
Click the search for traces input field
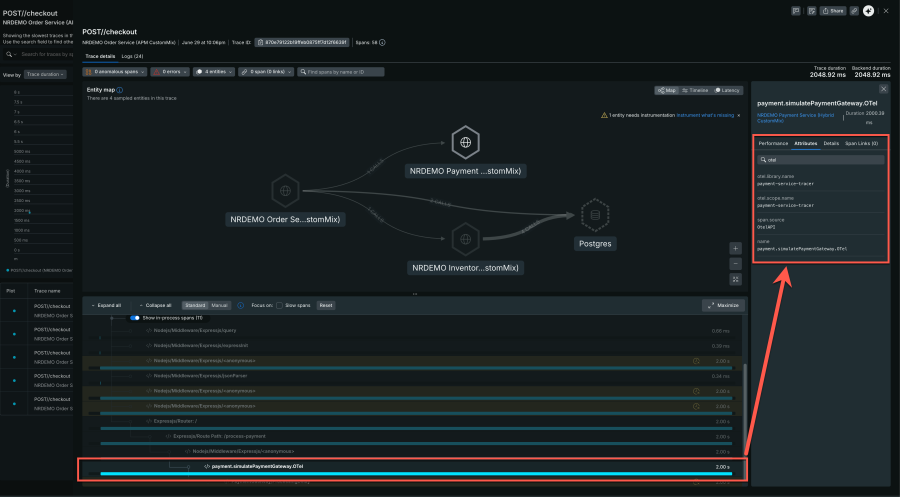[40, 55]
